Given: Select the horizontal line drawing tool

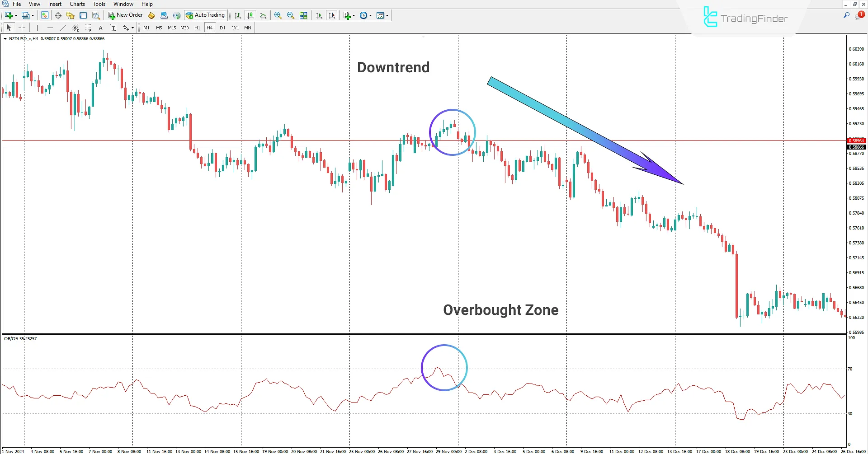Looking at the screenshot, I should [x=50, y=28].
